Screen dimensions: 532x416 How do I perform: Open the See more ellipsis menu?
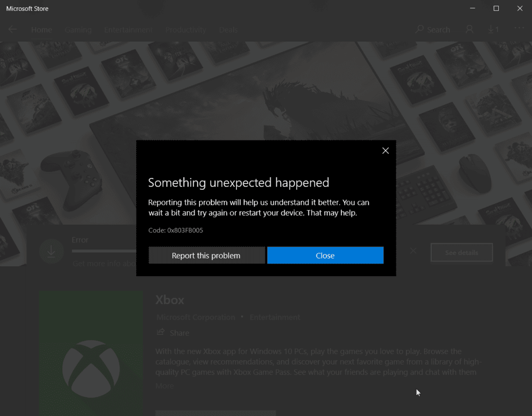[519, 29]
